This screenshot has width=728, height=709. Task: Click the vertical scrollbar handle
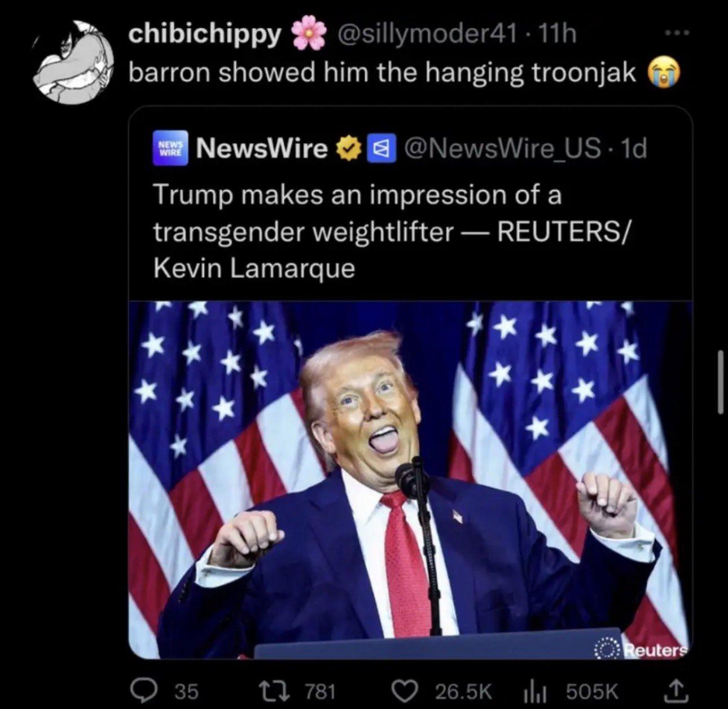(720, 382)
